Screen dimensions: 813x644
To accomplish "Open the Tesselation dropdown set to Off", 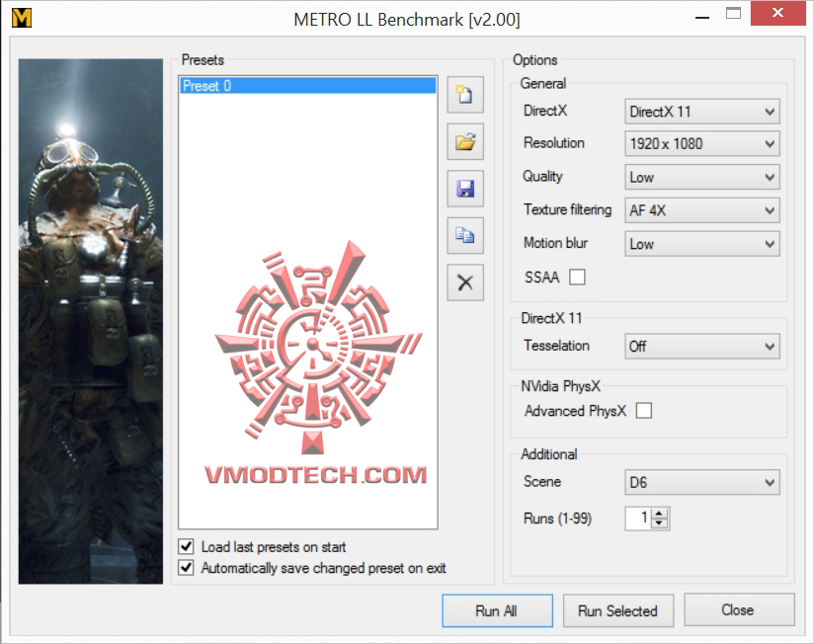I will (x=702, y=347).
